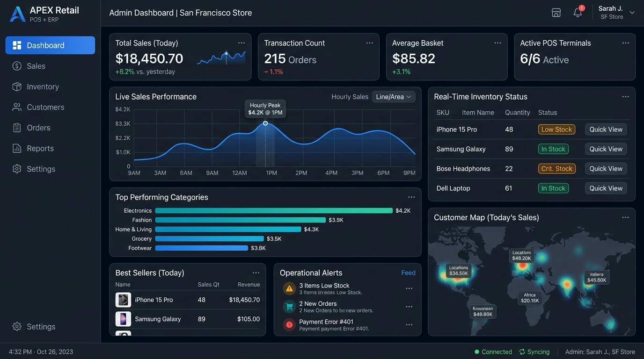Open options for the Payment Error #401 alert

pos(409,324)
